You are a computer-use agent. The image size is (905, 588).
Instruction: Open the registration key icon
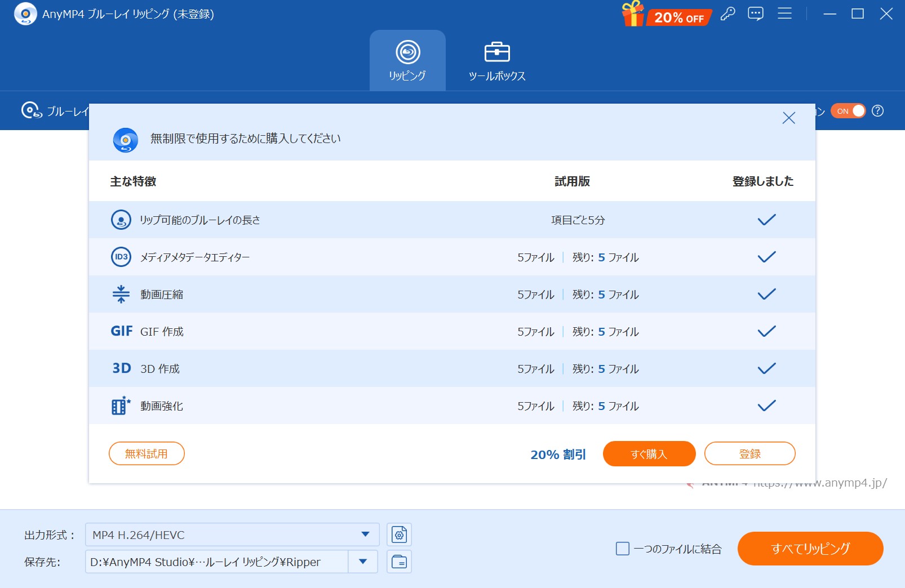click(x=727, y=14)
